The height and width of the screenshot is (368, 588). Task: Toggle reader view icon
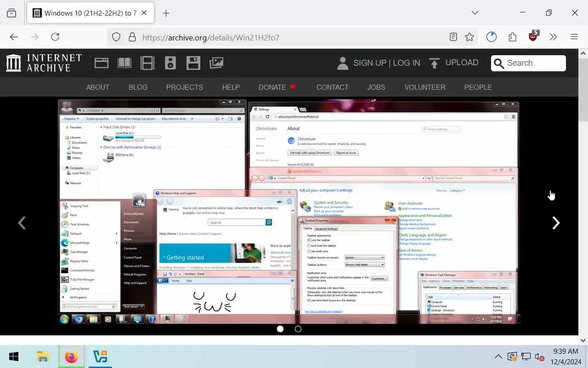tap(453, 37)
